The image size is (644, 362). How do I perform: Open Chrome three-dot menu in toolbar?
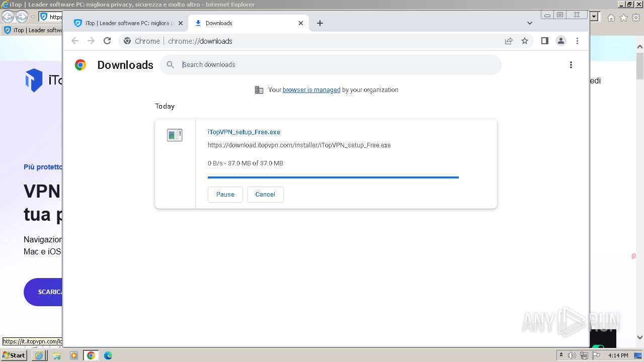tap(577, 41)
